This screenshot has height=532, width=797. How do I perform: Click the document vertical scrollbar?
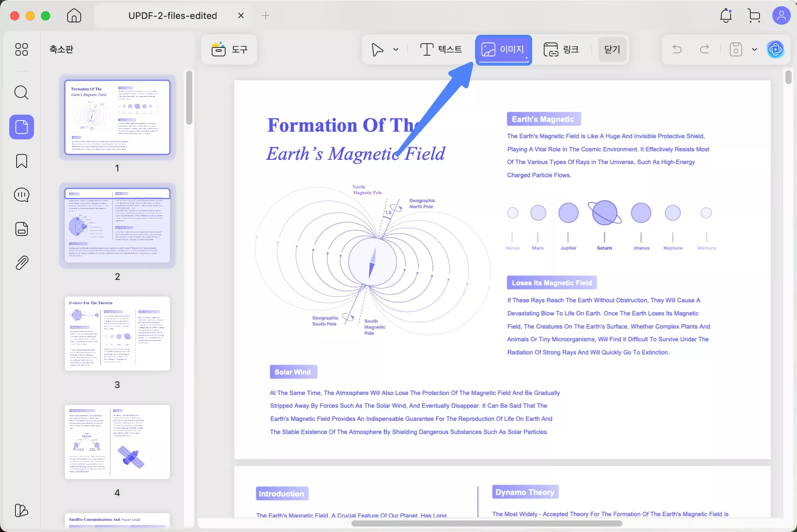(788, 77)
